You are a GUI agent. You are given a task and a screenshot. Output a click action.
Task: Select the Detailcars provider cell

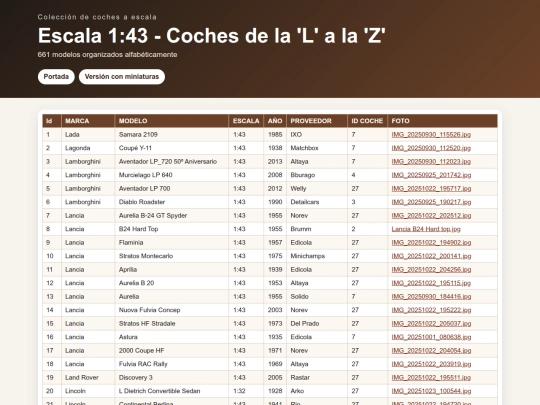[x=317, y=202]
